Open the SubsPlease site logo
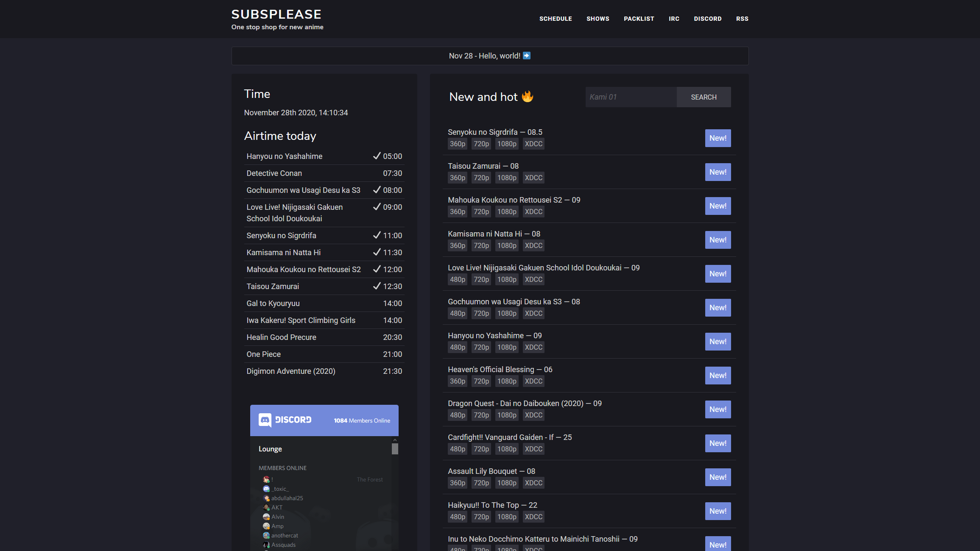This screenshot has width=980, height=551. pos(276,14)
